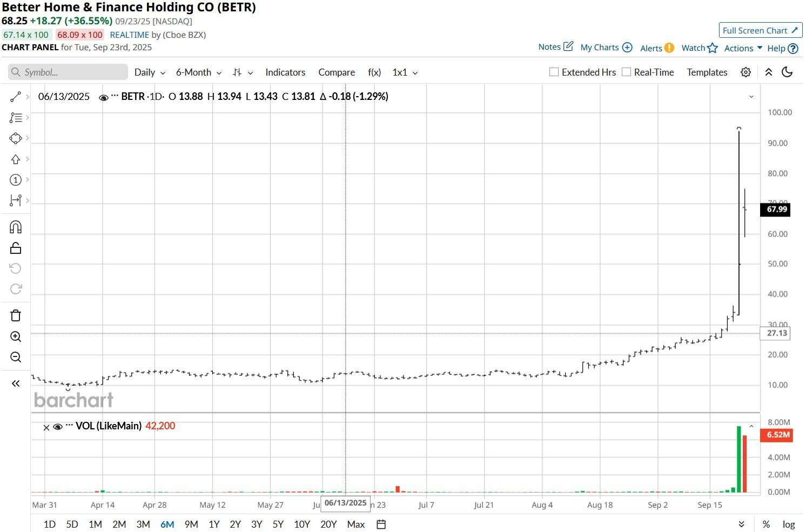Viewport: 806px width, 532px height.
Task: Select the price measurement tool
Action: [16, 201]
